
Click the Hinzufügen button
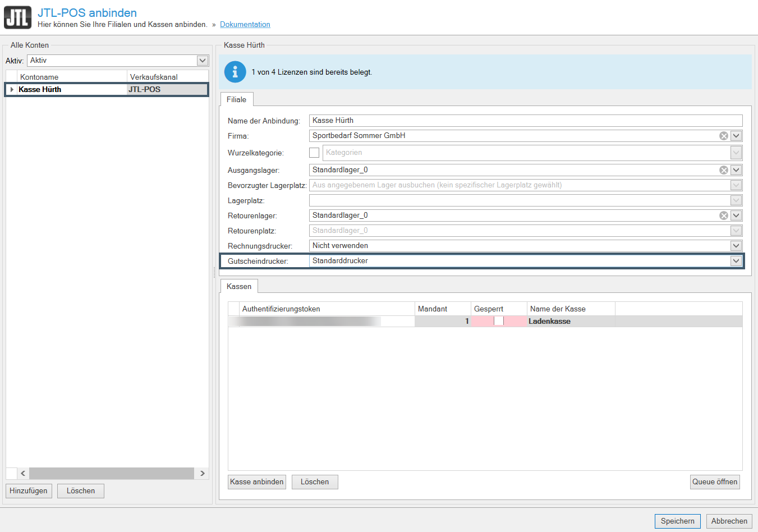coord(29,491)
